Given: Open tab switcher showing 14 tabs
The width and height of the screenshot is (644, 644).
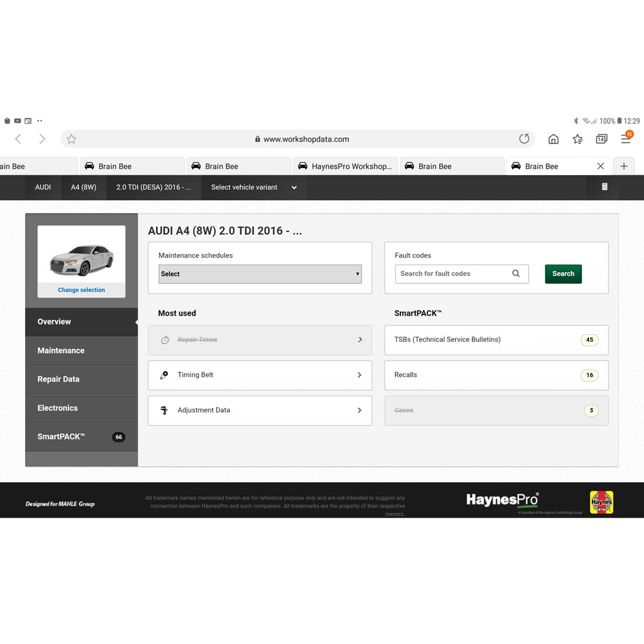Looking at the screenshot, I should [x=601, y=139].
